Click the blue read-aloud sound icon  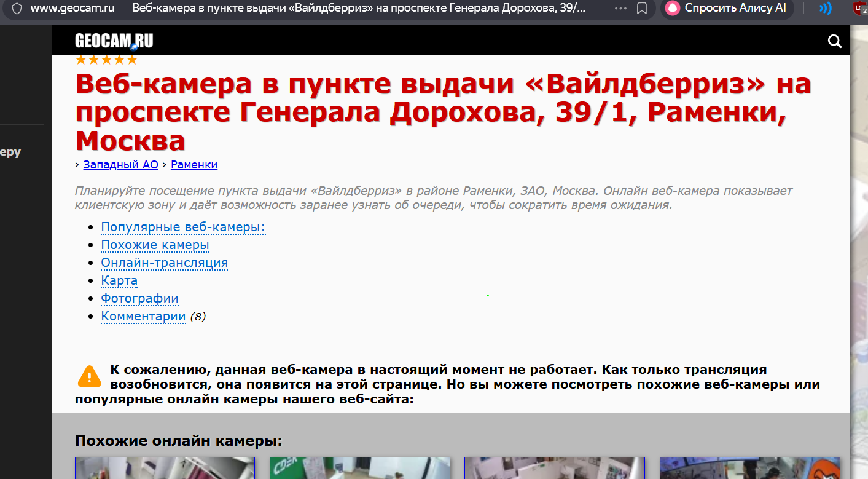click(x=826, y=9)
